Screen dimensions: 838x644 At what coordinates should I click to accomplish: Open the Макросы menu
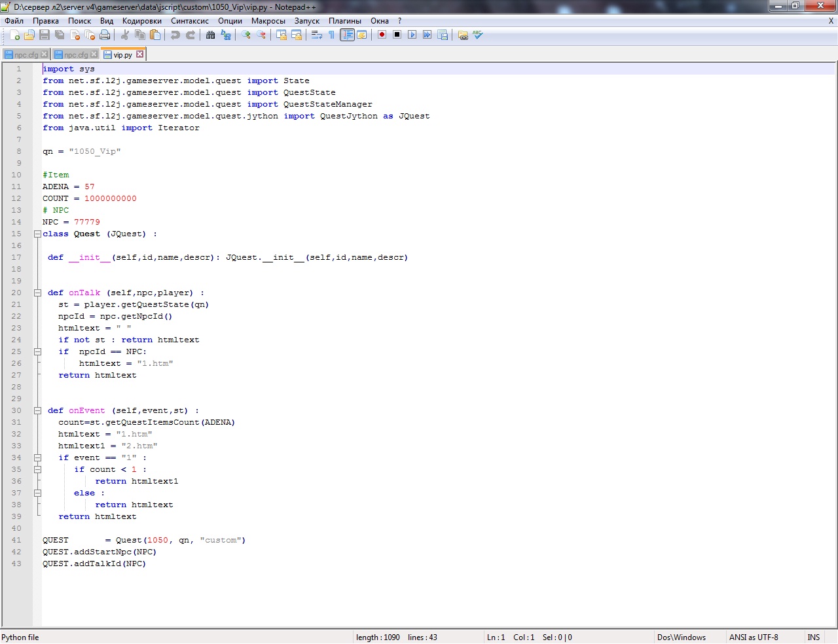click(268, 21)
